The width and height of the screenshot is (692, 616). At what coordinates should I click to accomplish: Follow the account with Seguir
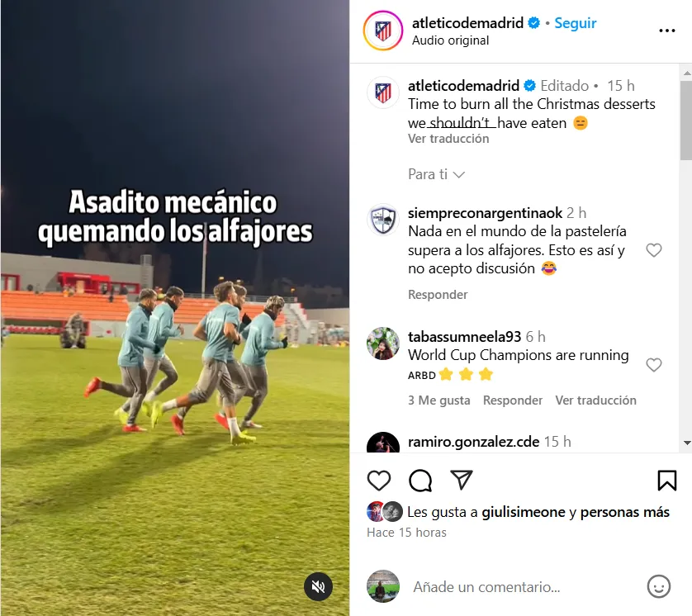pyautogui.click(x=575, y=23)
